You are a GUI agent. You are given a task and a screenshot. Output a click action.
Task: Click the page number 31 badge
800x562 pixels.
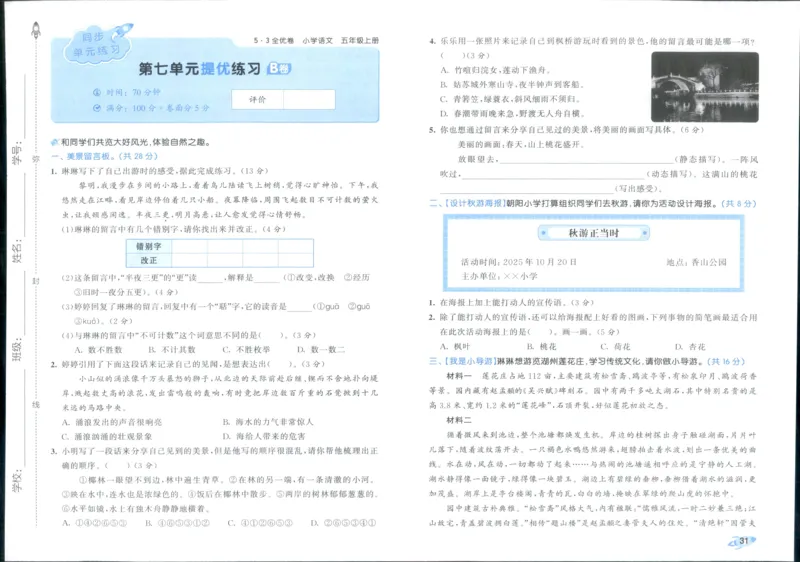point(743,541)
